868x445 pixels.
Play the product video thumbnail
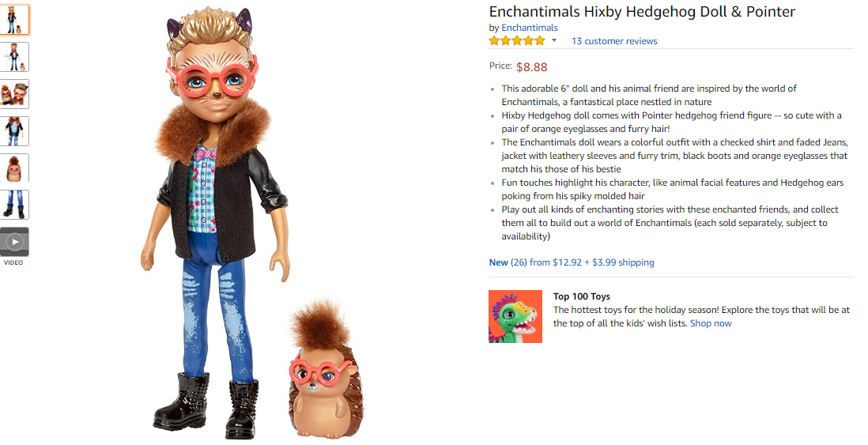point(14,242)
